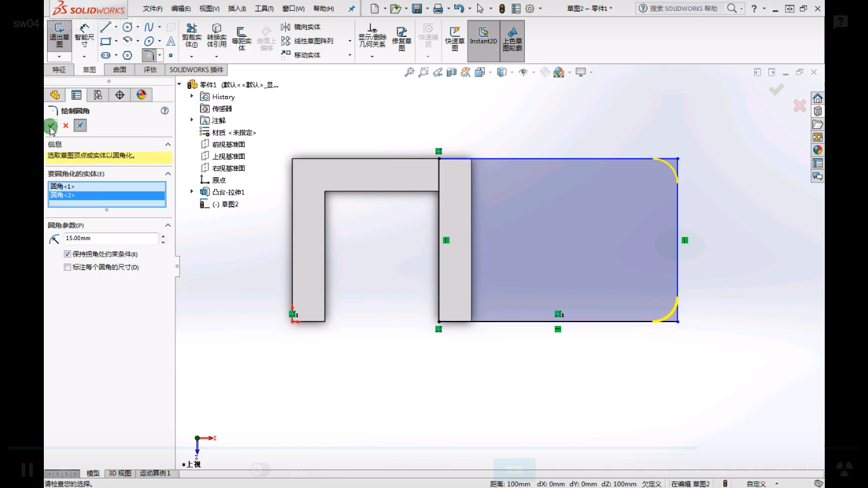The height and width of the screenshot is (488, 868).
Task: Toggle the keep-visible pushpin in PropertyManager
Action: point(80,126)
